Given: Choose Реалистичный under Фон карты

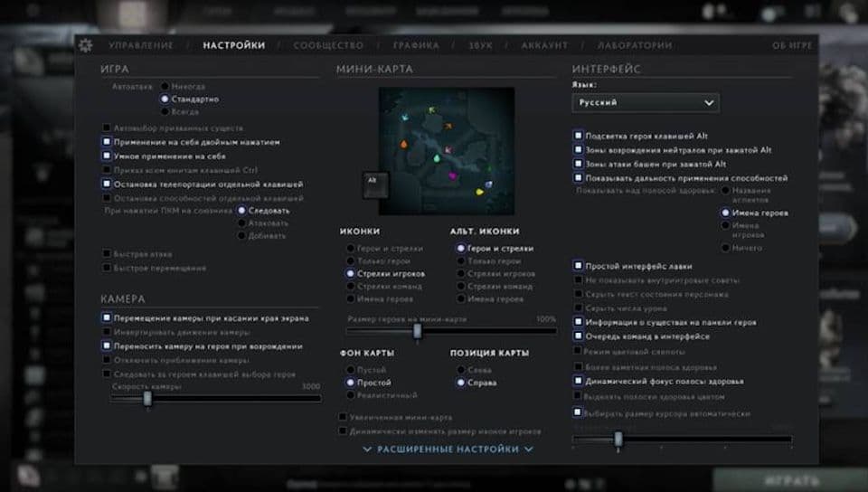Looking at the screenshot, I should [x=351, y=395].
